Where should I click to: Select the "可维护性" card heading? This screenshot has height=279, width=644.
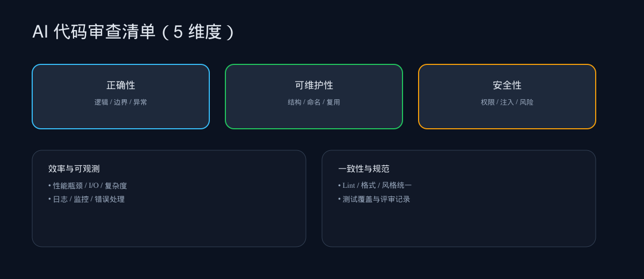pyautogui.click(x=314, y=85)
